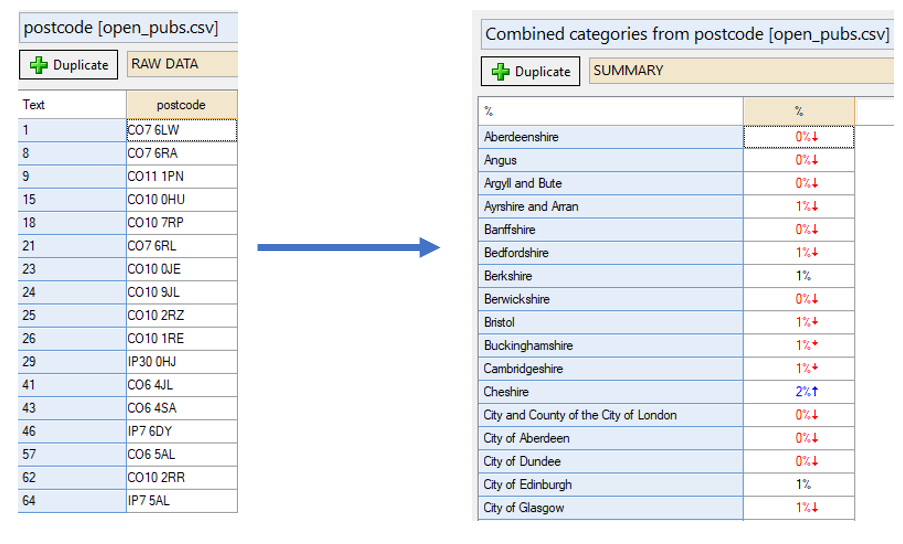Screen dimensions: 903x544
Task: Select the Cheshire row label
Action: tap(610, 392)
